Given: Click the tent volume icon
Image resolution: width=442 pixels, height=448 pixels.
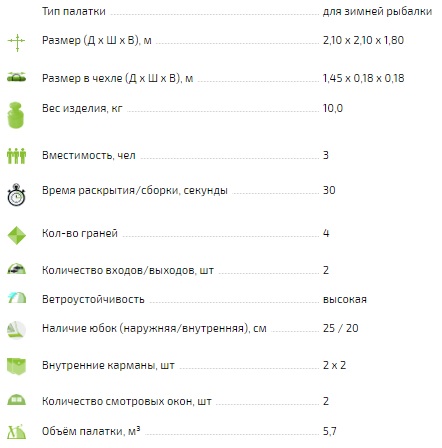Looking at the screenshot, I should tap(16, 432).
